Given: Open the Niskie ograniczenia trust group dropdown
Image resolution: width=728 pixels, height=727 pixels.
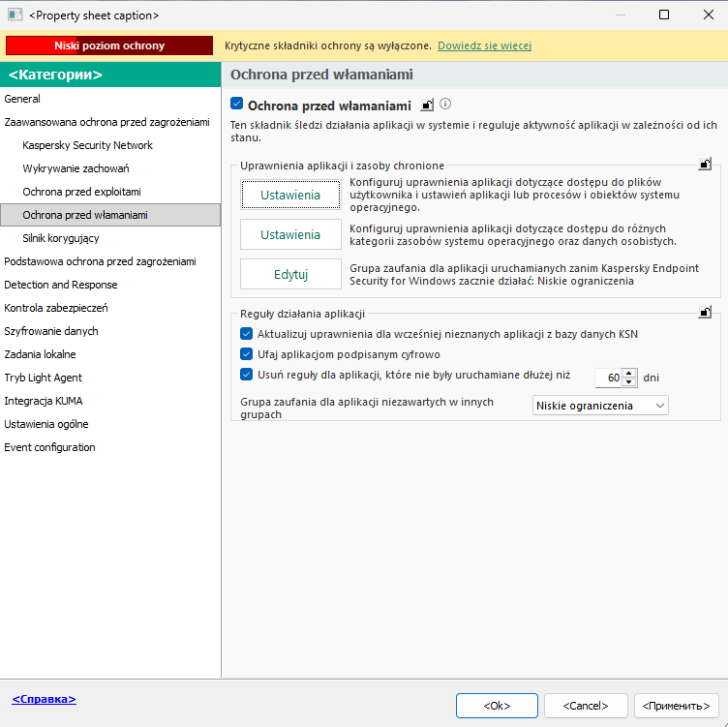Looking at the screenshot, I should click(x=600, y=406).
